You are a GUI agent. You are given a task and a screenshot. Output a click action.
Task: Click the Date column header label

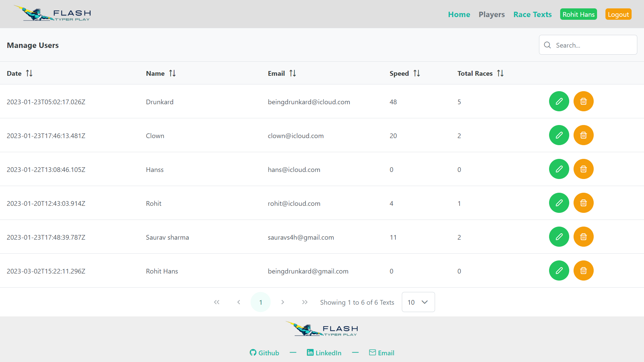pos(14,73)
